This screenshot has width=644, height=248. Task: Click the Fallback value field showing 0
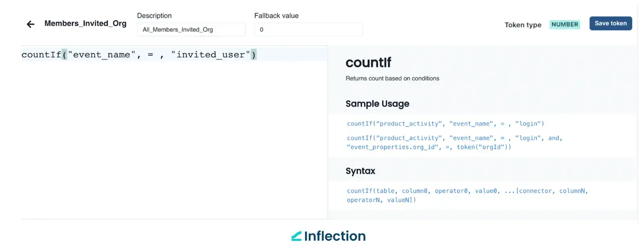point(308,29)
